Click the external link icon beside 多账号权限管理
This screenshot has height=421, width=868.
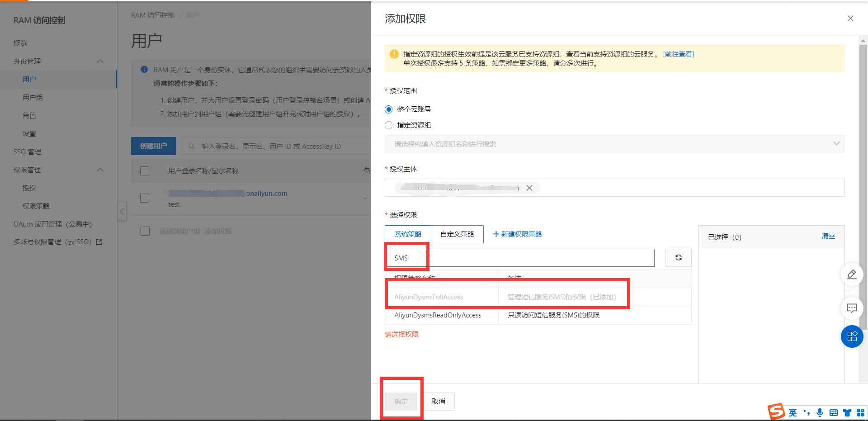click(x=99, y=242)
